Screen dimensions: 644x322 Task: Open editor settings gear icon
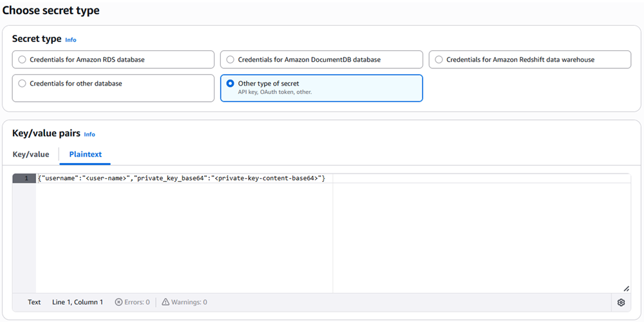[x=621, y=302]
